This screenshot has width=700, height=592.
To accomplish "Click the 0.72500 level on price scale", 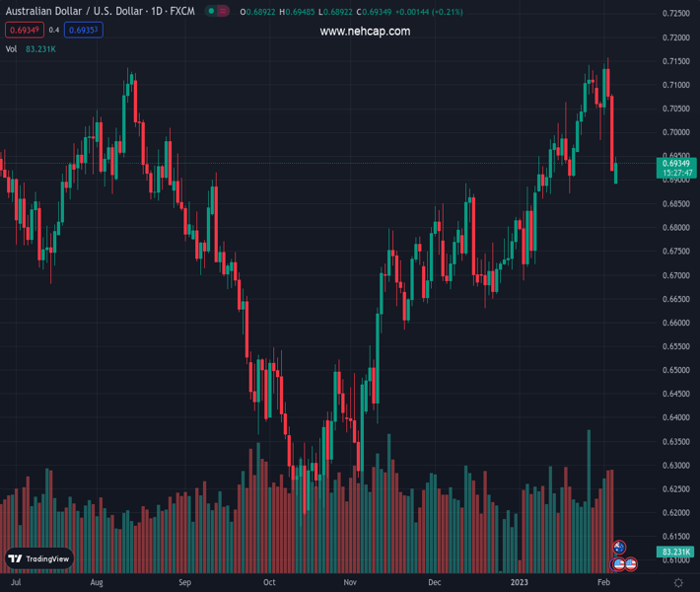I will pyautogui.click(x=676, y=14).
